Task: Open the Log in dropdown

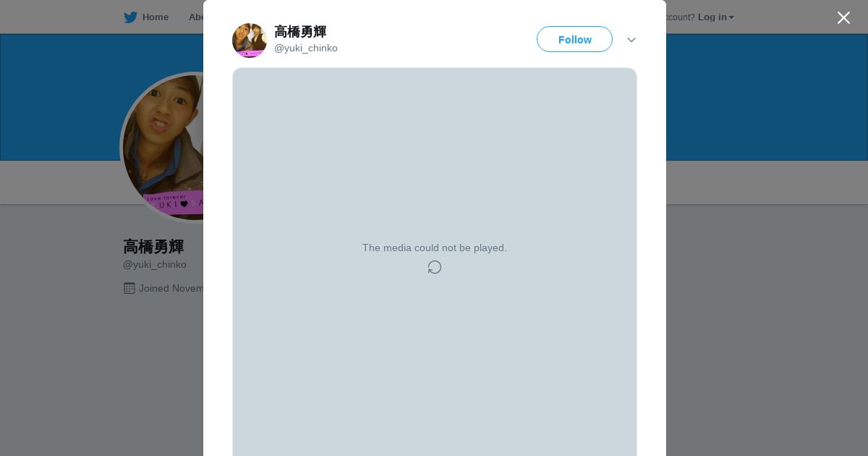Action: coord(715,17)
